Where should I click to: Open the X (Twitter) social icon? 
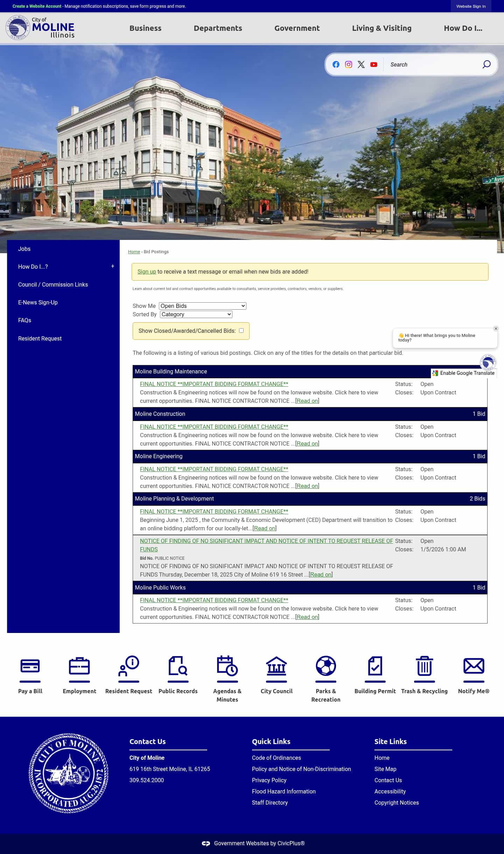point(361,64)
